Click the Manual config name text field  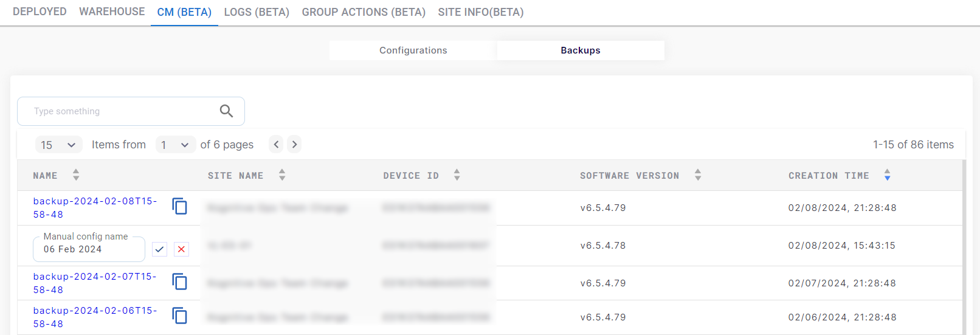pyautogui.click(x=88, y=249)
